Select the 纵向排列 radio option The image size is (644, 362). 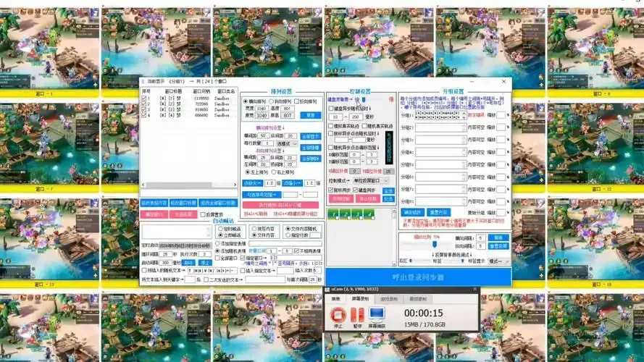click(x=281, y=101)
